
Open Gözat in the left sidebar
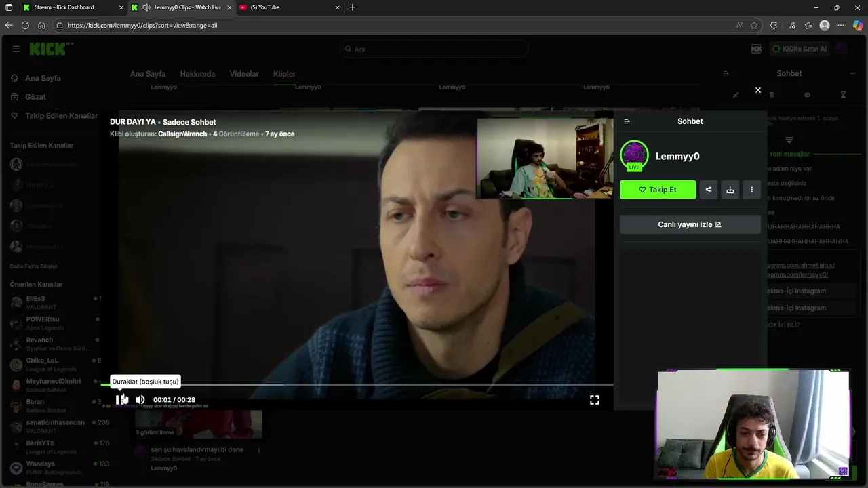click(x=35, y=97)
